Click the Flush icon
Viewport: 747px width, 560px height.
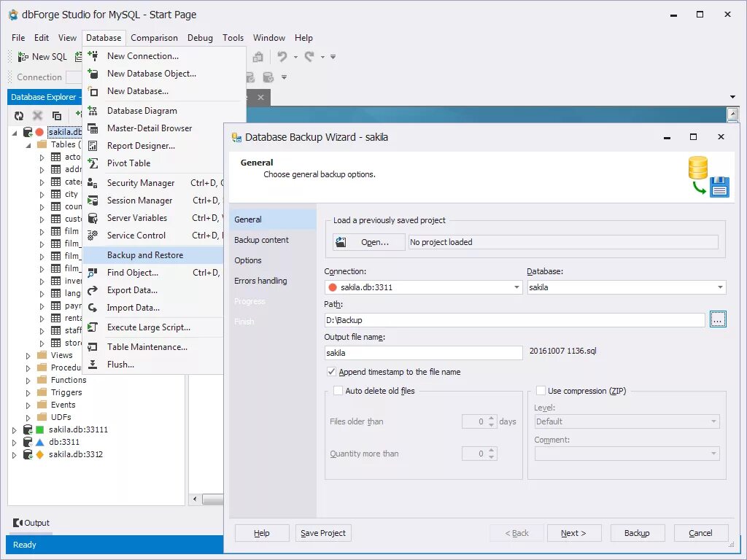(93, 365)
